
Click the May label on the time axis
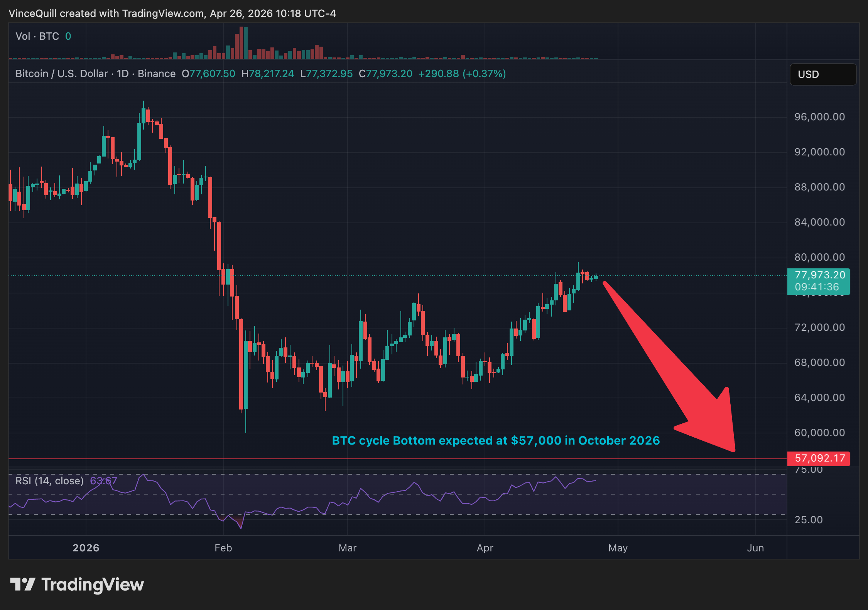pyautogui.click(x=618, y=548)
